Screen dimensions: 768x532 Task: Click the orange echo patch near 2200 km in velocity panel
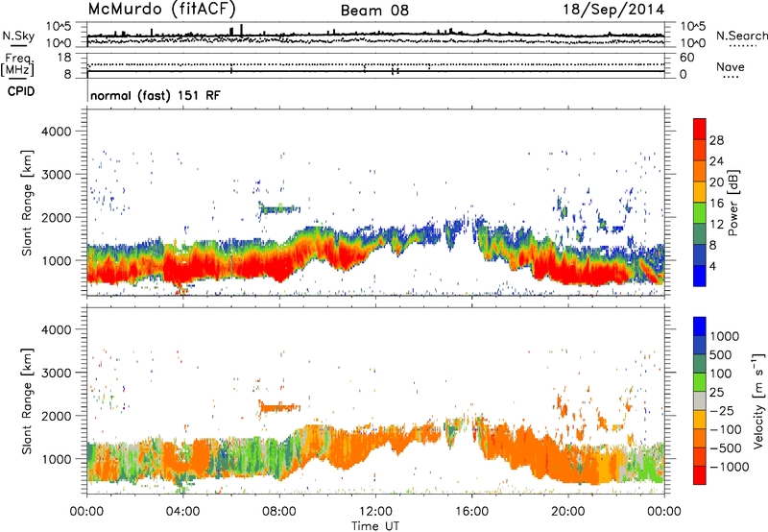click(278, 406)
